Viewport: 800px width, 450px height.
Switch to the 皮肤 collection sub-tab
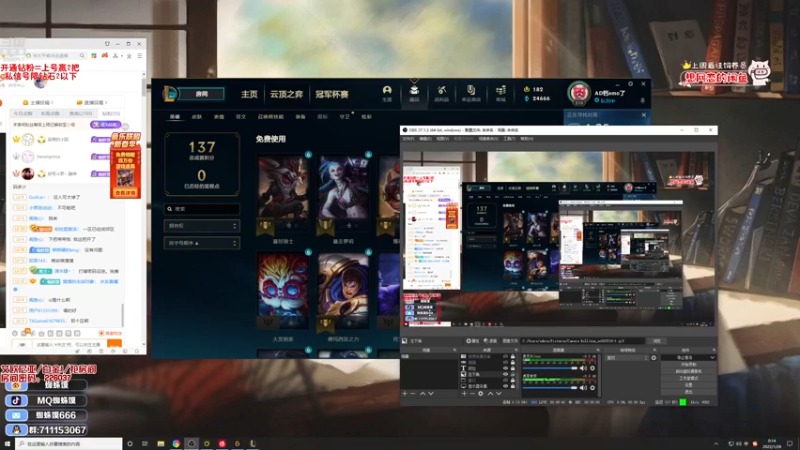(x=196, y=117)
